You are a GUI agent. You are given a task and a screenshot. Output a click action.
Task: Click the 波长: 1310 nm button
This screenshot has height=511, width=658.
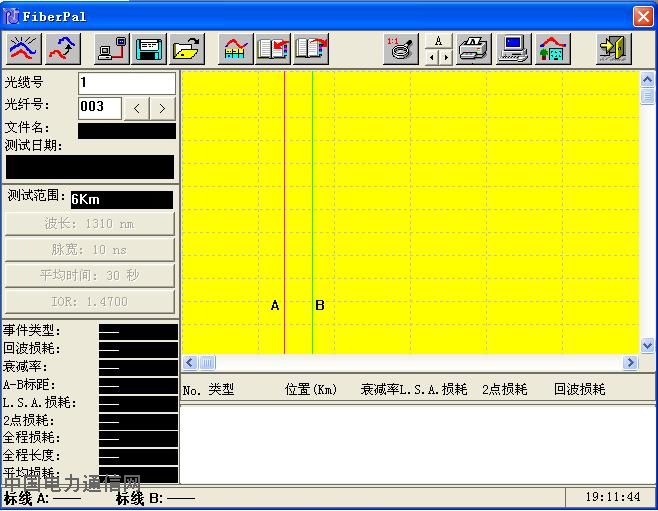90,224
